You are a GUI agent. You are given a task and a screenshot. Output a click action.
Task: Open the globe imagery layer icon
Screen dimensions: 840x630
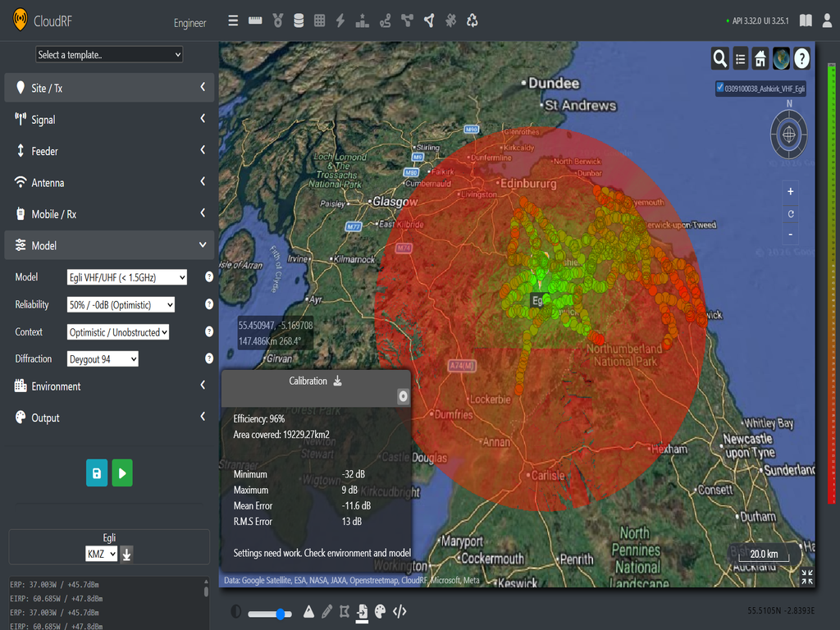point(781,58)
